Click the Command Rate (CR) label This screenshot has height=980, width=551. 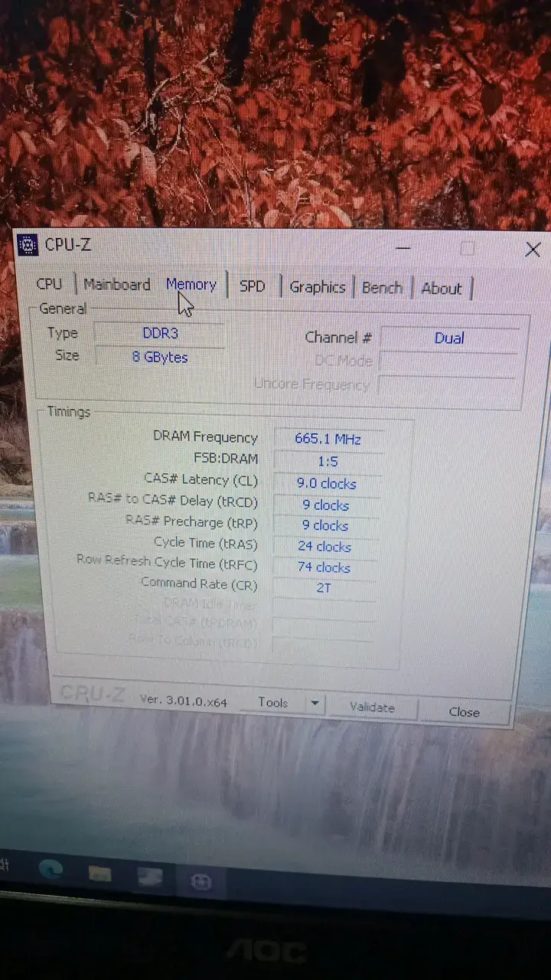[199, 583]
